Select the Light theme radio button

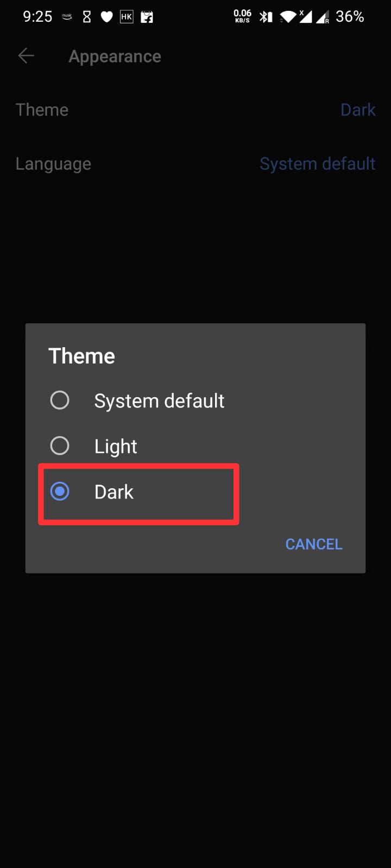60,446
